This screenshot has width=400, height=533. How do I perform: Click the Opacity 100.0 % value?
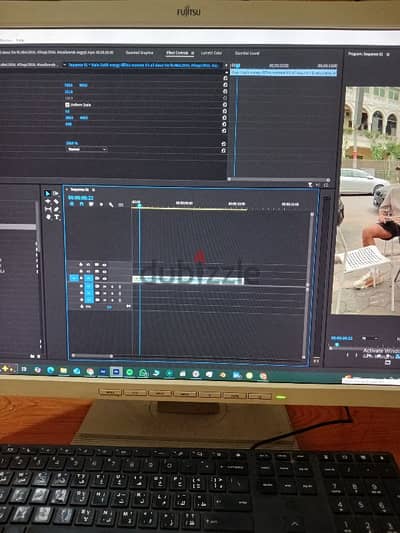(72, 143)
